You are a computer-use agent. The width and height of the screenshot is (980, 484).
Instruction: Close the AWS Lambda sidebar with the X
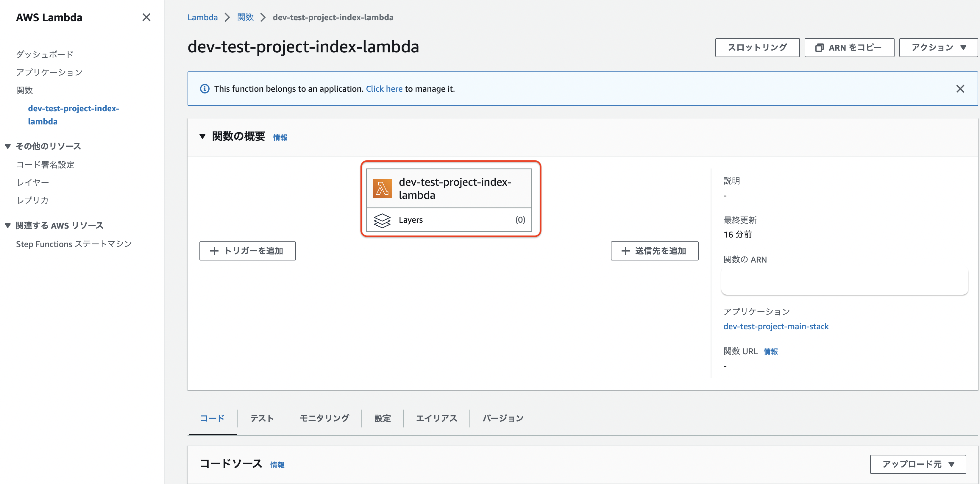pyautogui.click(x=146, y=18)
